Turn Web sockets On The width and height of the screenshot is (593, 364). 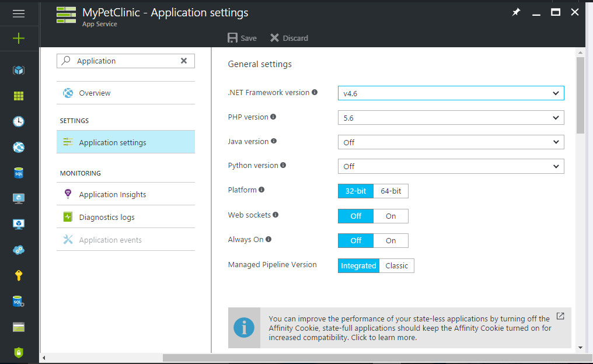coord(390,216)
